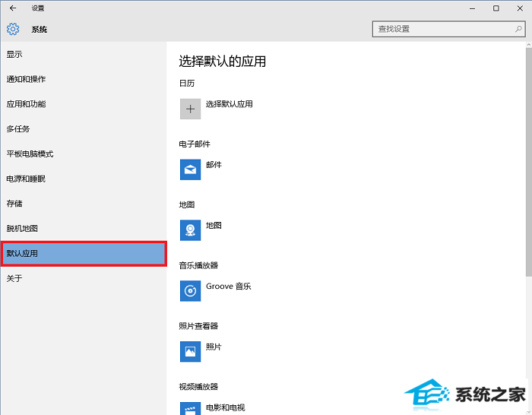This screenshot has width=532, height=415.
Task: Click the 电子邮件 category label
Action: click(x=195, y=144)
